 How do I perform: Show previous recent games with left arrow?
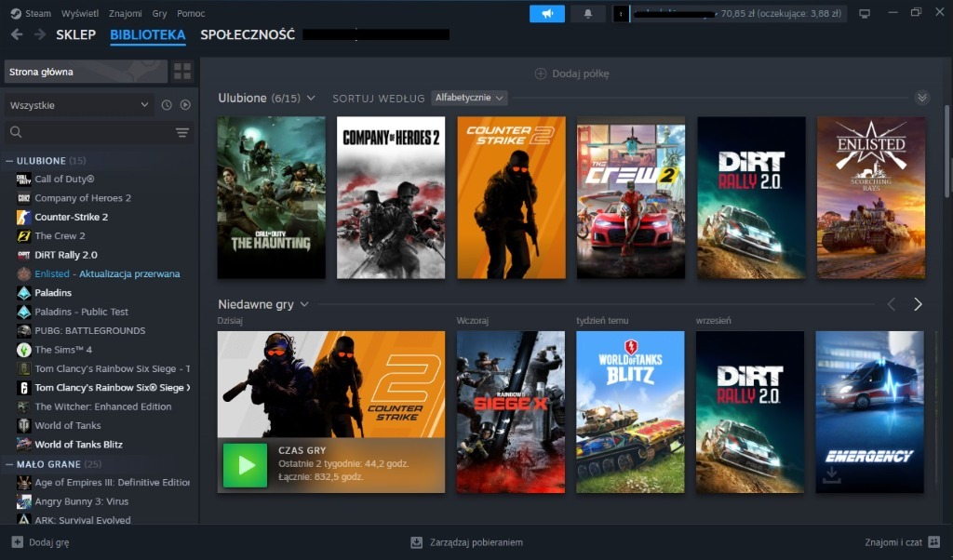click(x=892, y=304)
